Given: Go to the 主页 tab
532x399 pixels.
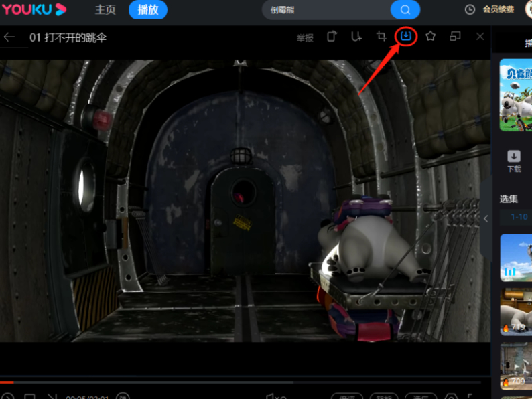Looking at the screenshot, I should [x=105, y=9].
